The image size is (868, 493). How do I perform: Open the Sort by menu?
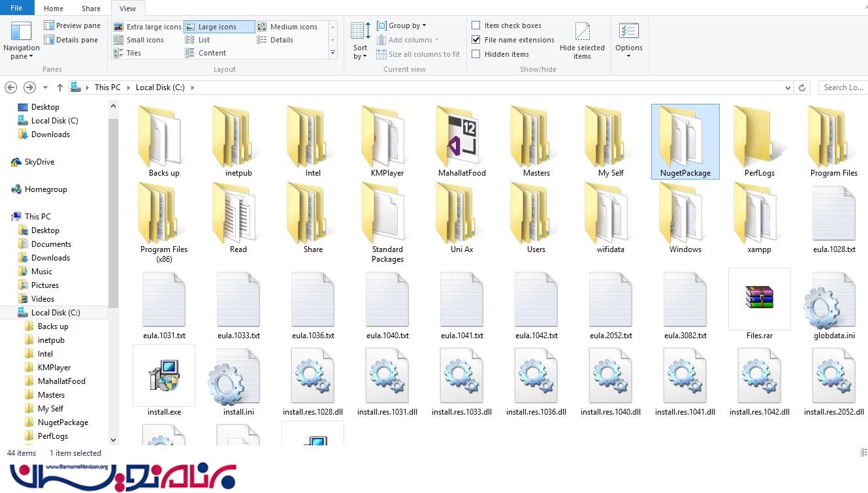click(361, 41)
